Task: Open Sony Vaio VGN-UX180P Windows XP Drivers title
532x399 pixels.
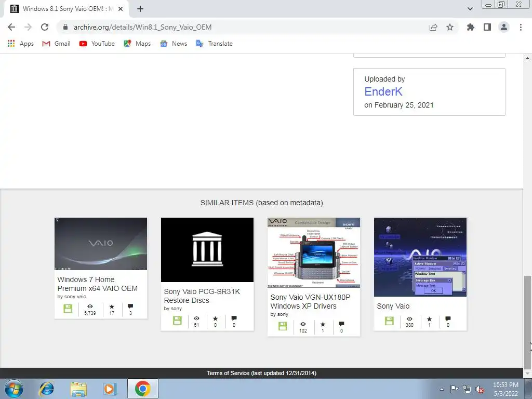Action: pyautogui.click(x=310, y=302)
